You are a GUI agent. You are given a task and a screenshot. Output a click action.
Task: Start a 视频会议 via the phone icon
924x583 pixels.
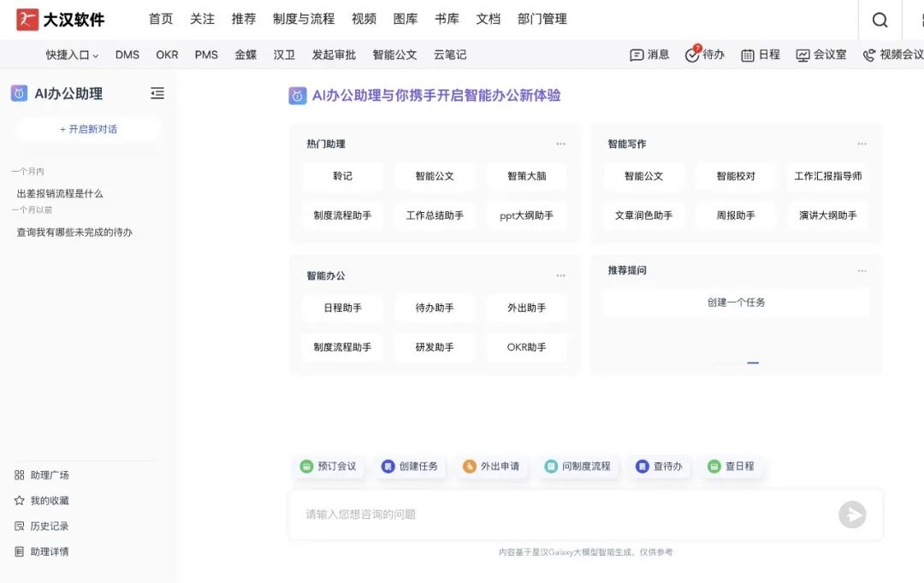[x=868, y=54]
